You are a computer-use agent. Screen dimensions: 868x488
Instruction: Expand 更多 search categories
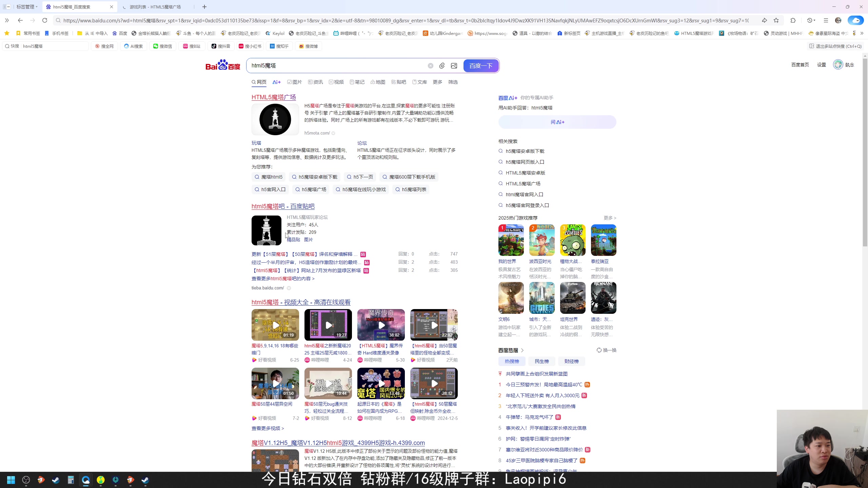(437, 82)
